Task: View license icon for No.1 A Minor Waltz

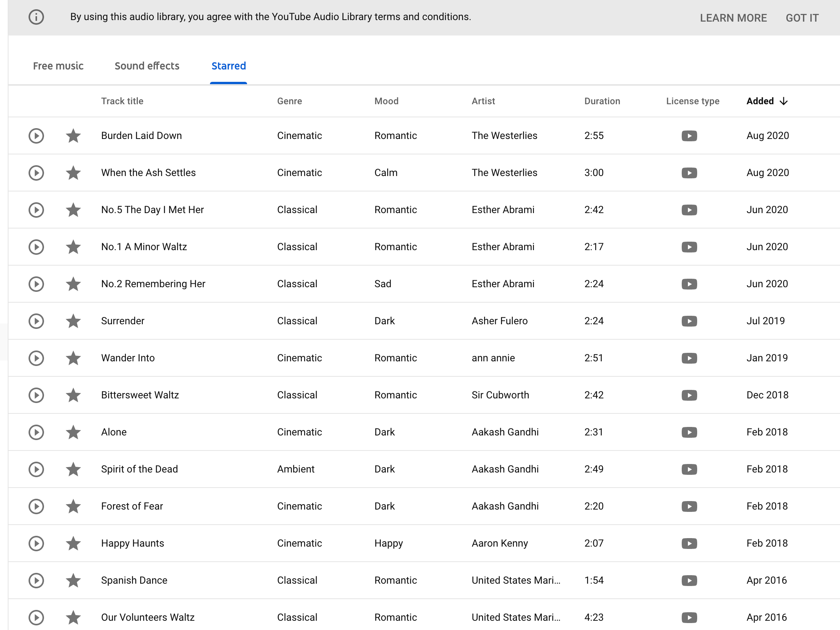Action: 689,247
